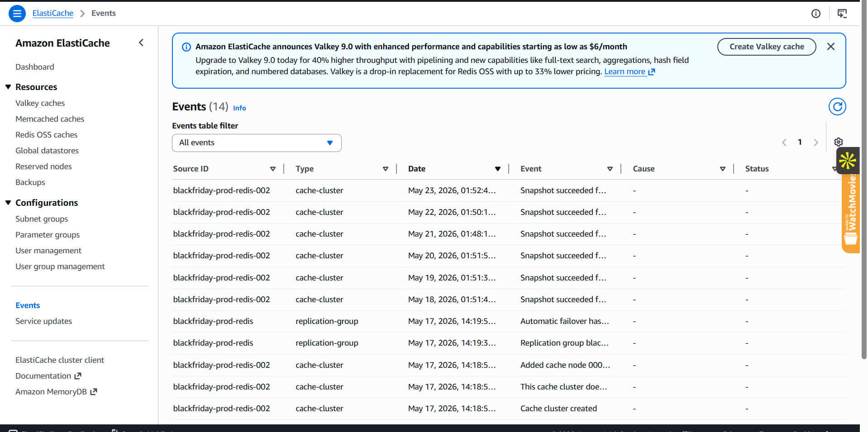Open Backups in the sidebar
Screen dimensions: 868x432
point(30,182)
